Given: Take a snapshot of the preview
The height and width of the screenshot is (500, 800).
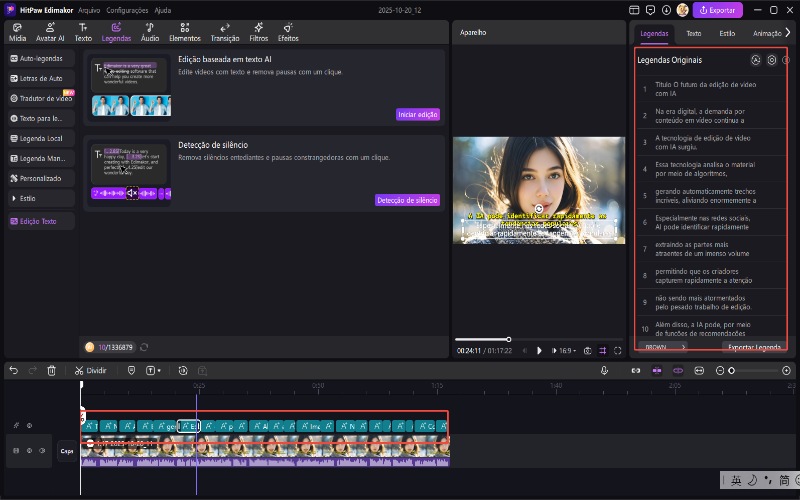Looking at the screenshot, I should 587,351.
